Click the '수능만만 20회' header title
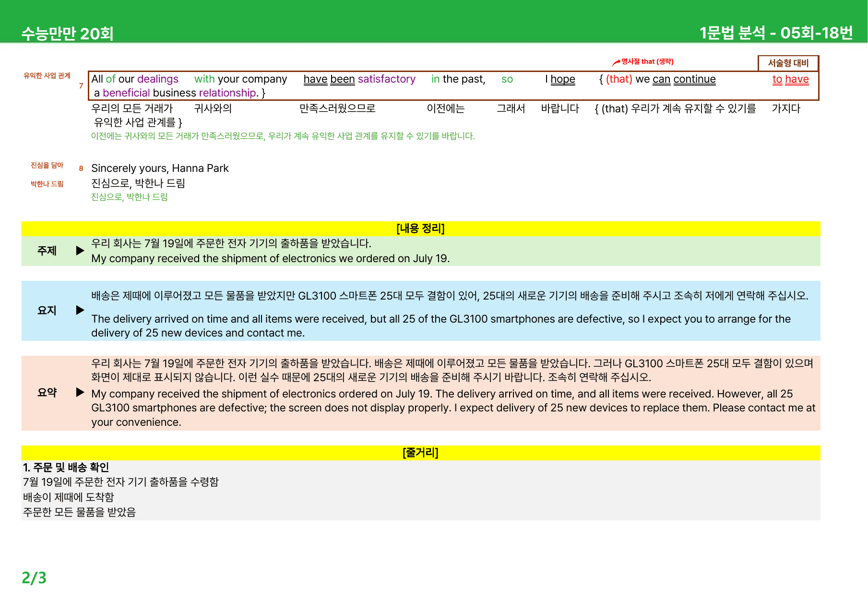 pos(67,34)
